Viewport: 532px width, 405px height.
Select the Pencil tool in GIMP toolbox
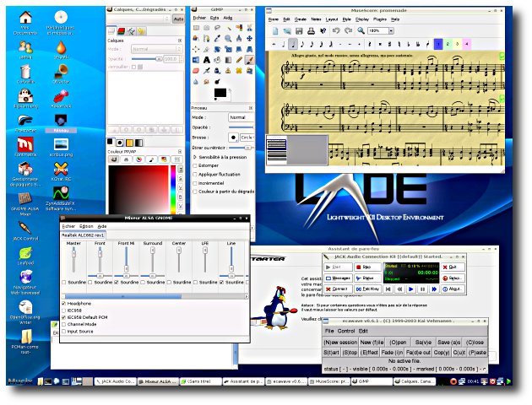tap(239, 60)
